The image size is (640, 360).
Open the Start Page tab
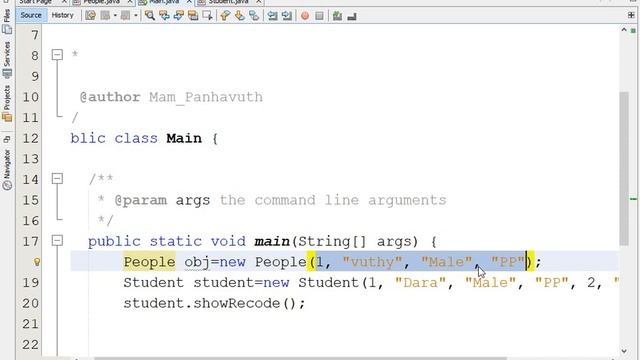tap(36, 2)
